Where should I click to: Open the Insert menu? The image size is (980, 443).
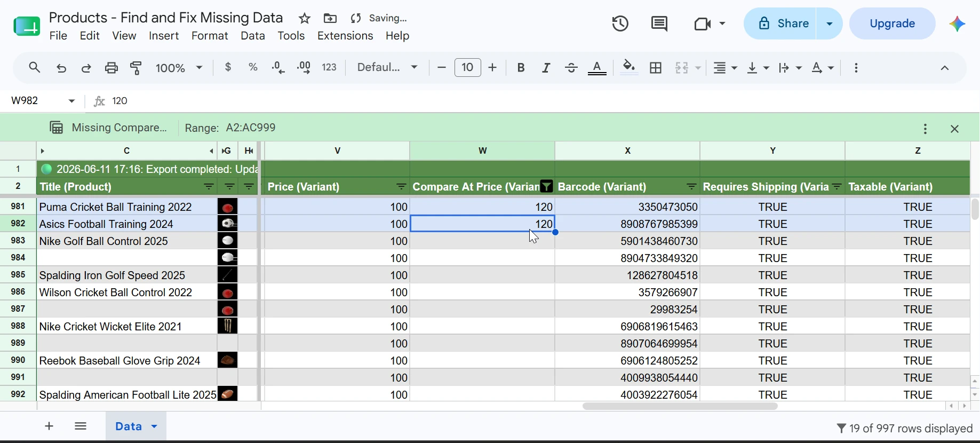click(x=164, y=36)
